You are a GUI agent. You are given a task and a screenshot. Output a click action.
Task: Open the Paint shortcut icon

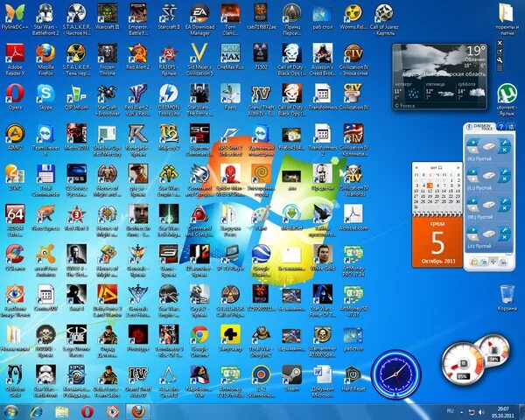261,218
